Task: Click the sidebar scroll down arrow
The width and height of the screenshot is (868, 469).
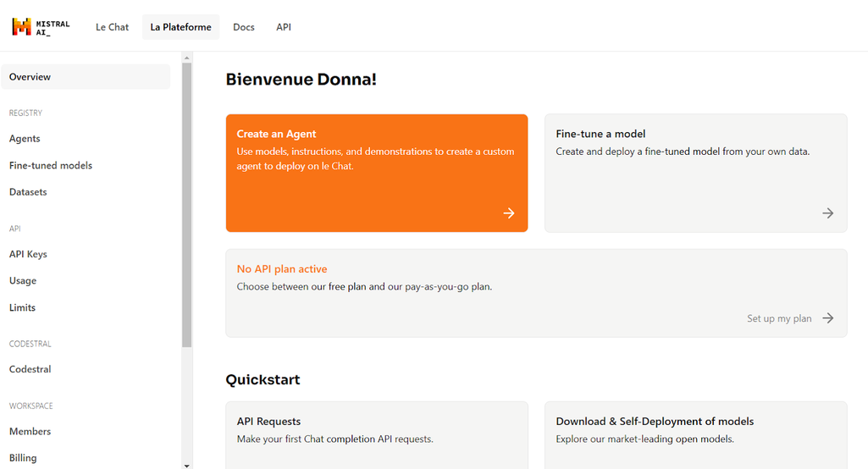Action: tap(186, 465)
